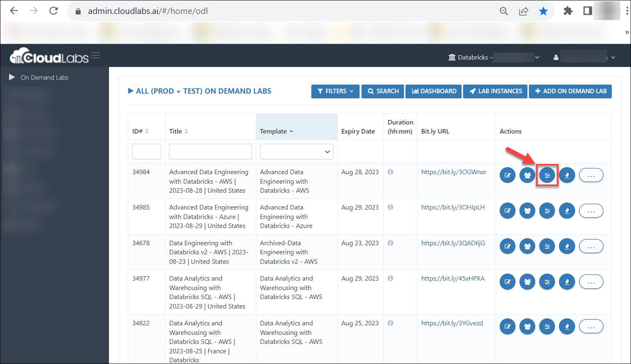Open bit.ly link 3QAD6jG

pyautogui.click(x=453, y=243)
